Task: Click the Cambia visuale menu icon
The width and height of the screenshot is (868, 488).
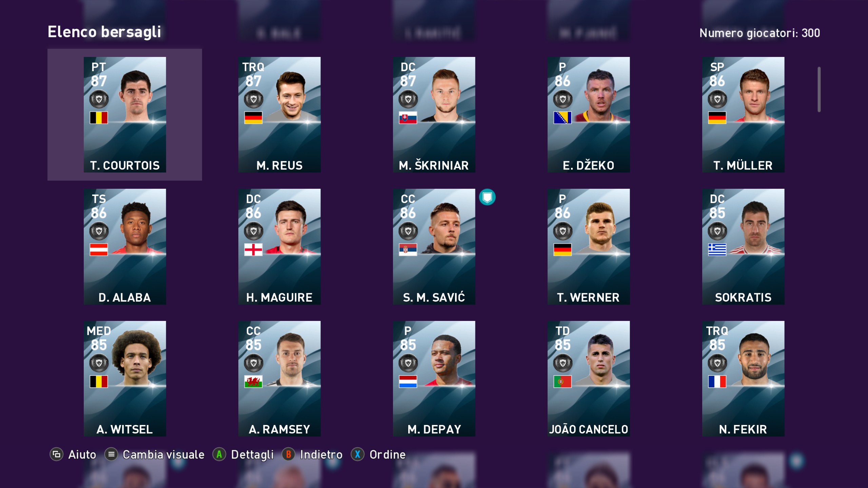Action: click(x=111, y=454)
